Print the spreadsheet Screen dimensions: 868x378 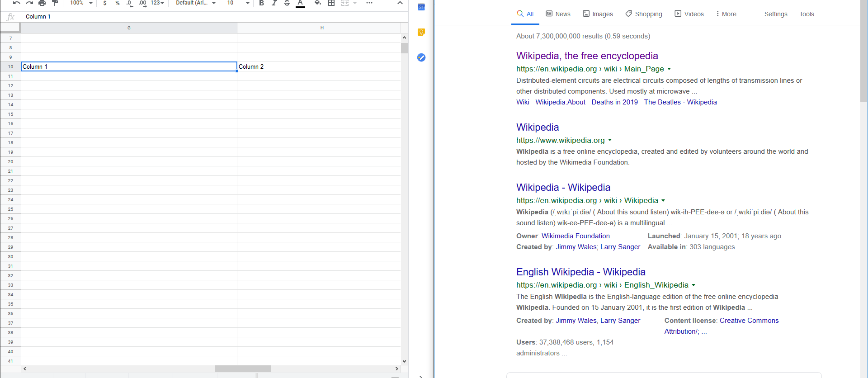(42, 3)
